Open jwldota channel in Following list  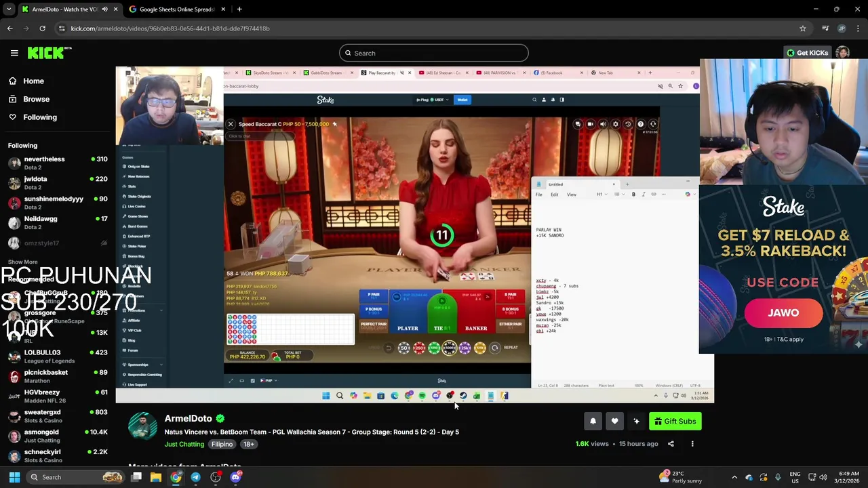57,183
